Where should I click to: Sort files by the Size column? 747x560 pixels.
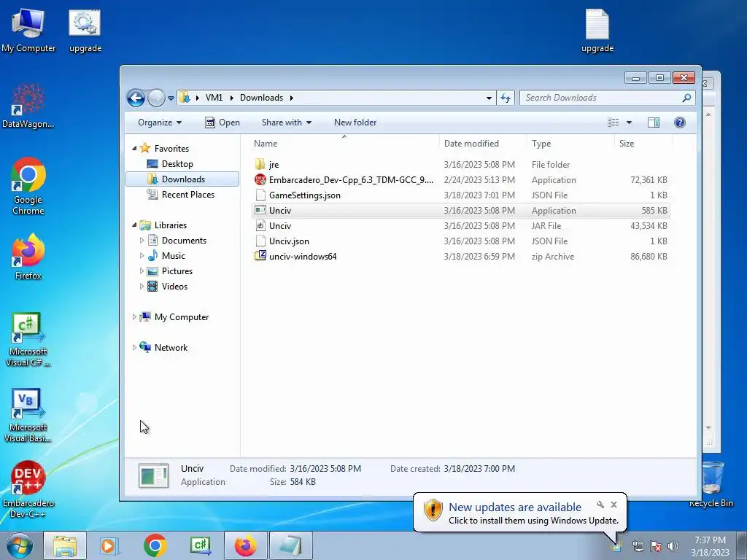pos(643,144)
